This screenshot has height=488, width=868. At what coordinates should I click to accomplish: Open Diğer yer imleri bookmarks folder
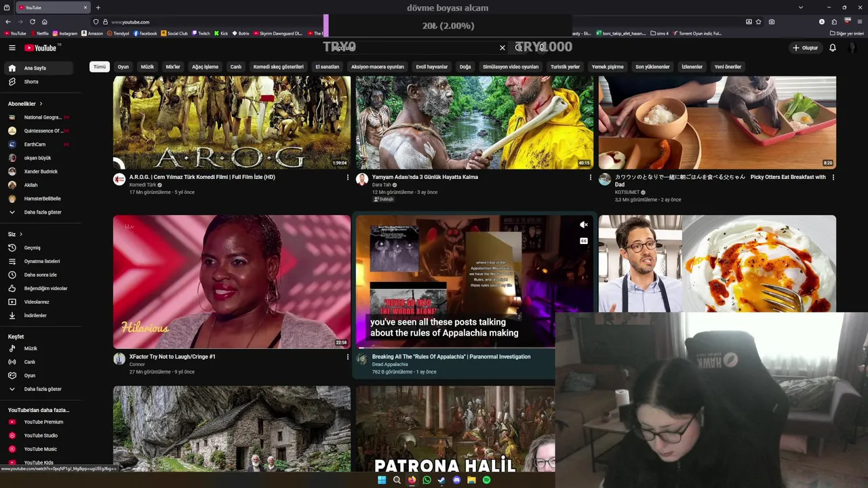tap(846, 33)
